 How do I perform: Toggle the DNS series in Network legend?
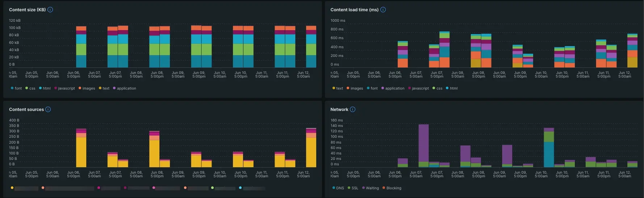click(338, 188)
